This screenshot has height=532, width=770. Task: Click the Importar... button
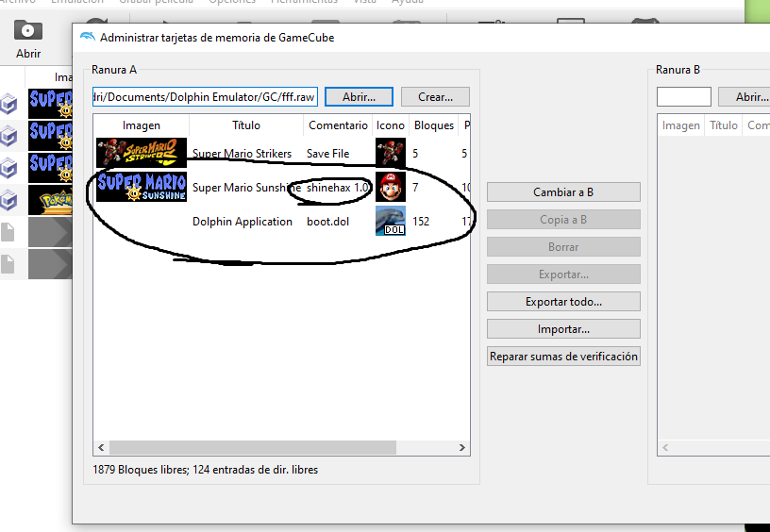coord(563,329)
